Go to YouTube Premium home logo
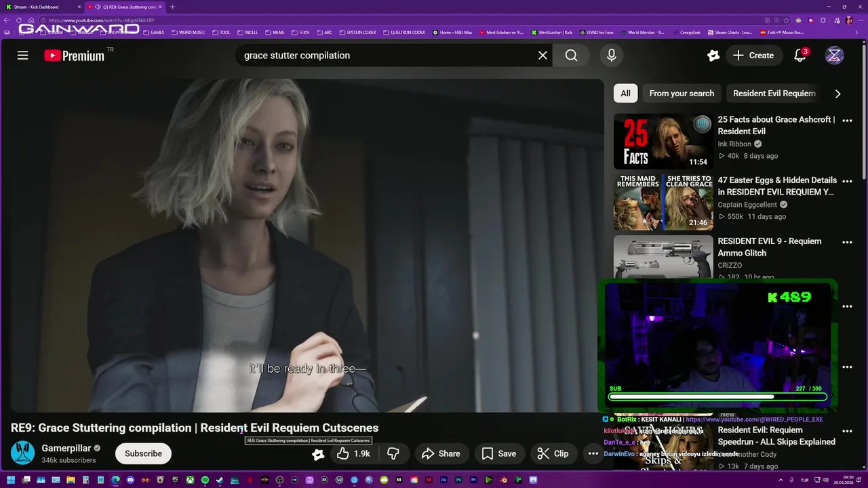Viewport: 868px width, 488px height. tap(75, 56)
